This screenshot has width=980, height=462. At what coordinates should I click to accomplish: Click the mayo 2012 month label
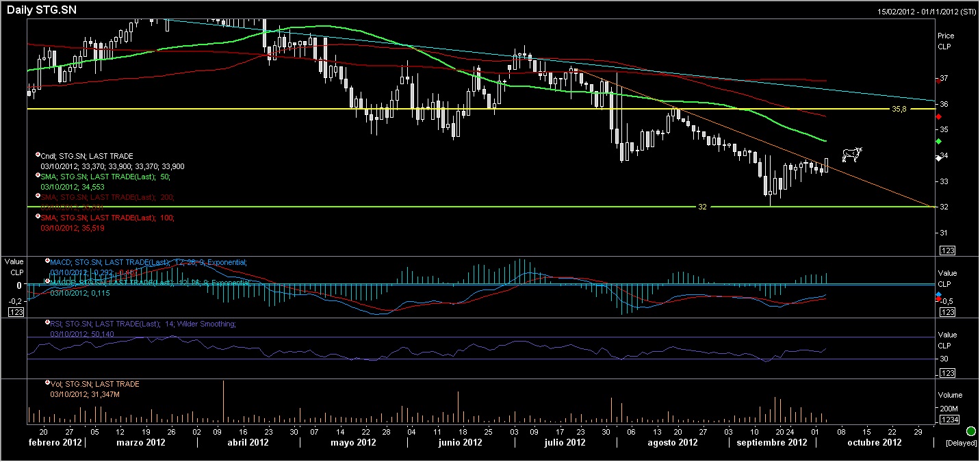click(354, 442)
